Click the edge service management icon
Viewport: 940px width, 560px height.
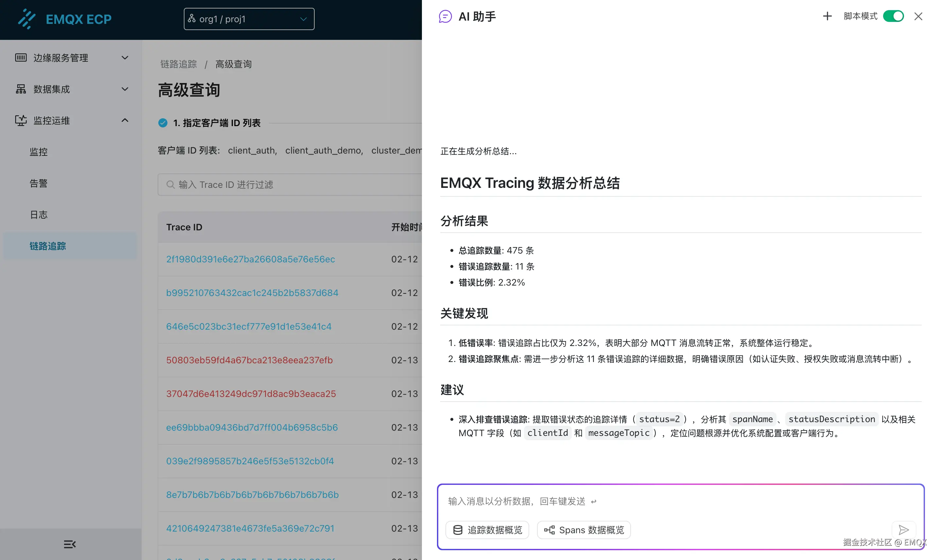point(21,58)
